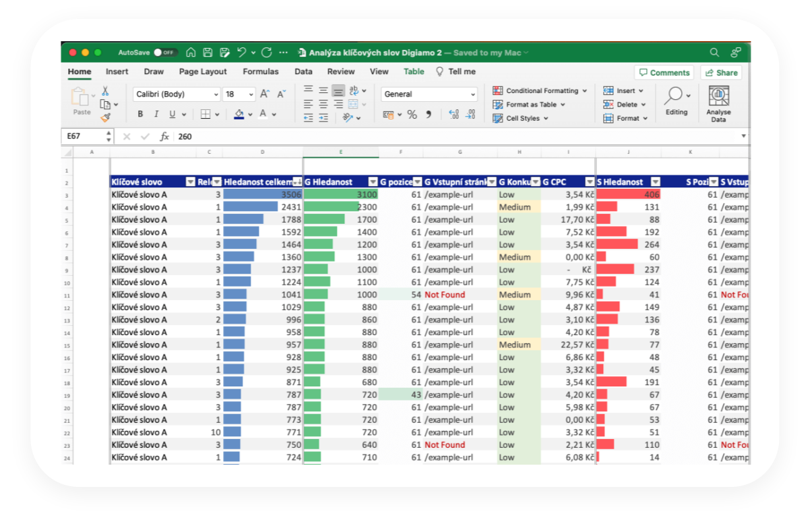Click the search magnifier in title bar

click(714, 52)
